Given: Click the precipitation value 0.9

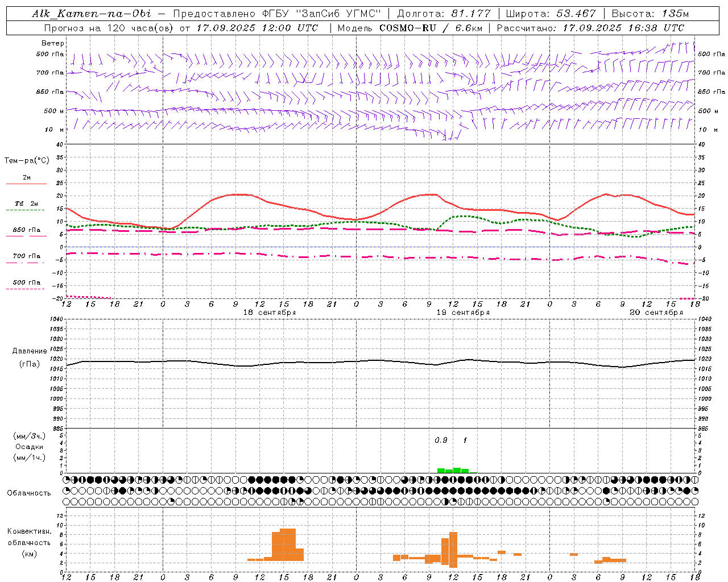Looking at the screenshot, I should click(x=441, y=440).
